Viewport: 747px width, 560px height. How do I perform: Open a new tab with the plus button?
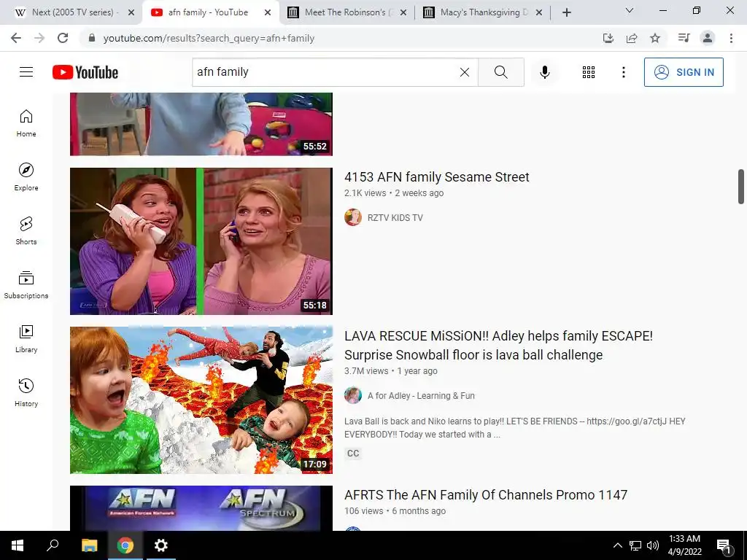pyautogui.click(x=566, y=13)
